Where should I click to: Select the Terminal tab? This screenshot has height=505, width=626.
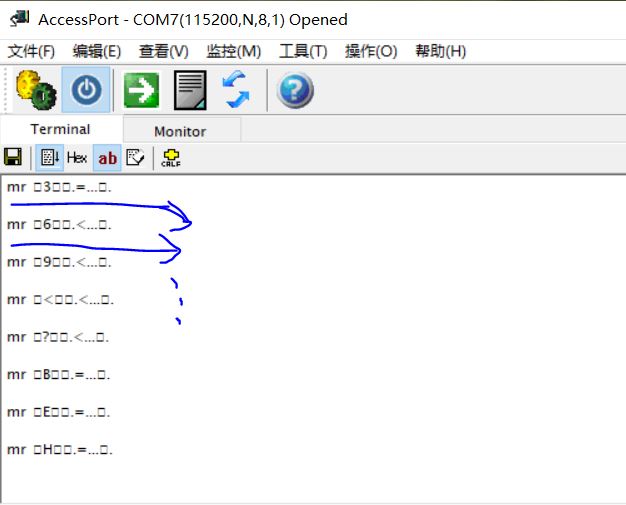(60, 129)
